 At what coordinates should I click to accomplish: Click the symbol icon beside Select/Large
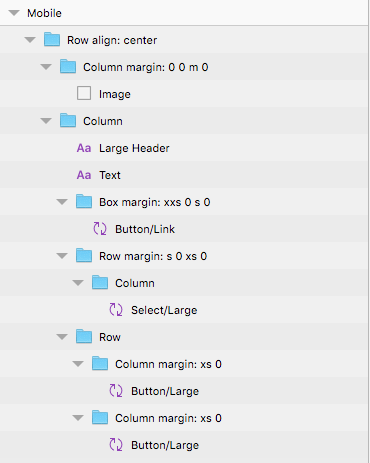[x=116, y=310]
